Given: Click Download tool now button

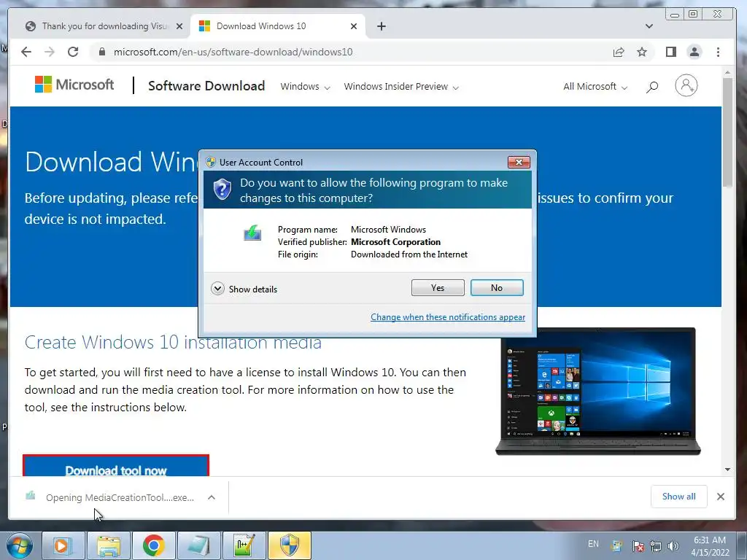Looking at the screenshot, I should 116,467.
